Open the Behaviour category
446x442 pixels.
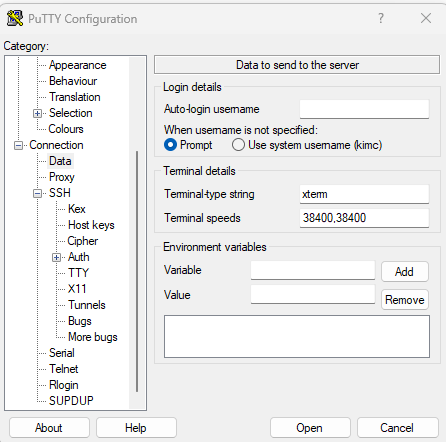coord(73,81)
